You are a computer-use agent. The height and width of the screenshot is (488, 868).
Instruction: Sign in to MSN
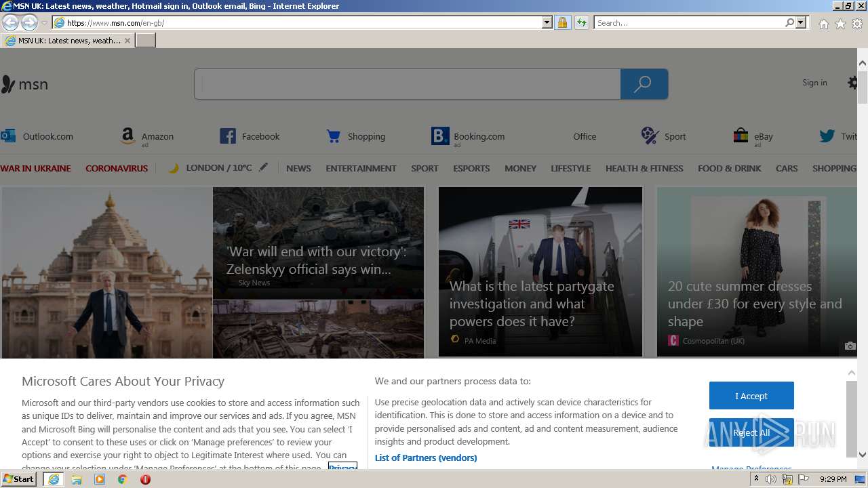coord(814,83)
